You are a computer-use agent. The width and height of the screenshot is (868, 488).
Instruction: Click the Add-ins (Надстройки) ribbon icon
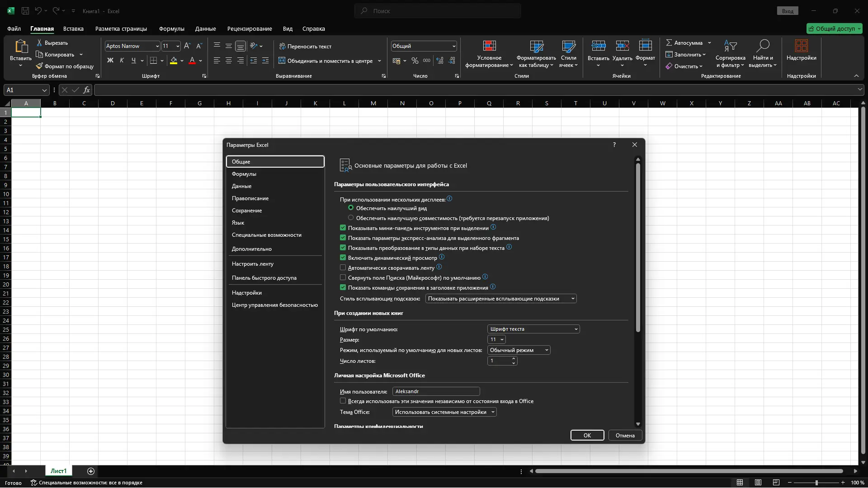(x=801, y=46)
